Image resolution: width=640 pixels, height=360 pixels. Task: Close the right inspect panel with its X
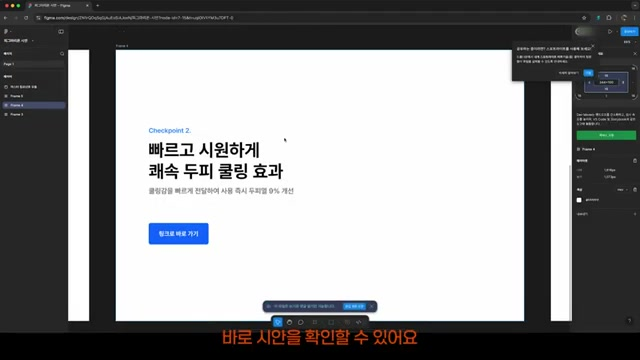click(x=635, y=53)
